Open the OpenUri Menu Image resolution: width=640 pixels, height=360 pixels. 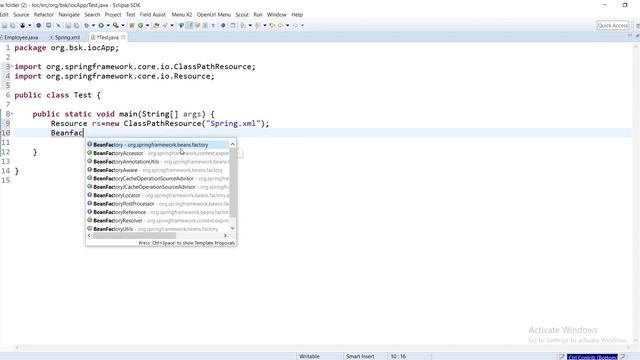pos(213,14)
